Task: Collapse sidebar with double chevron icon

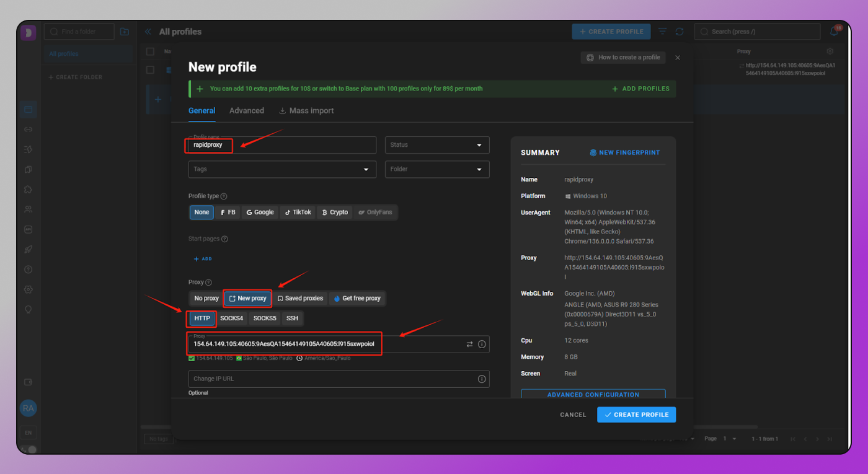Action: tap(148, 32)
